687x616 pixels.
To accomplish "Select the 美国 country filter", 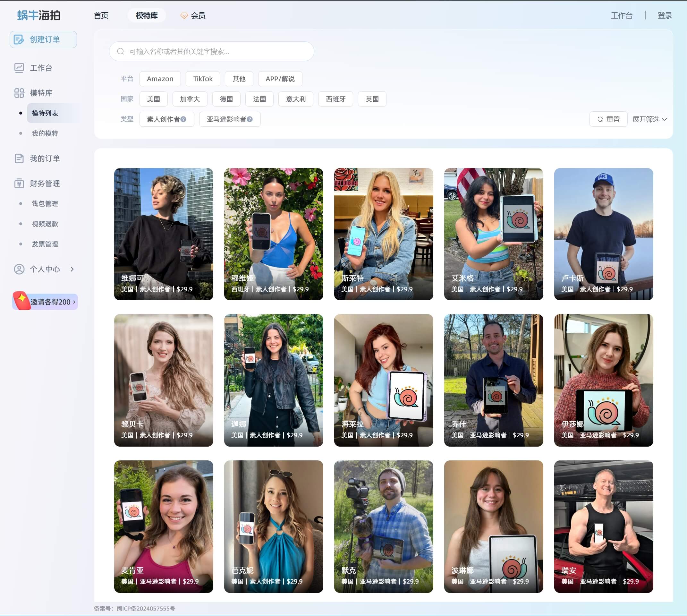I will 153,99.
